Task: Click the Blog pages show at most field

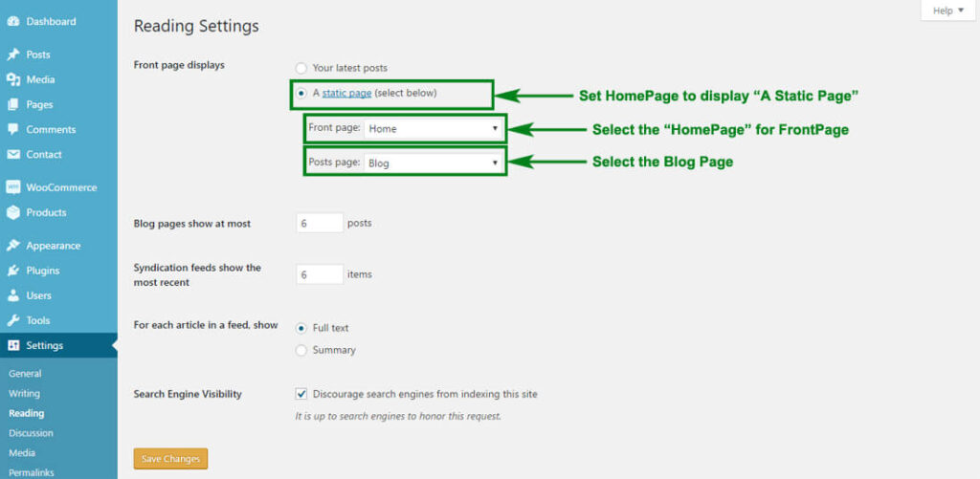Action: (320, 223)
